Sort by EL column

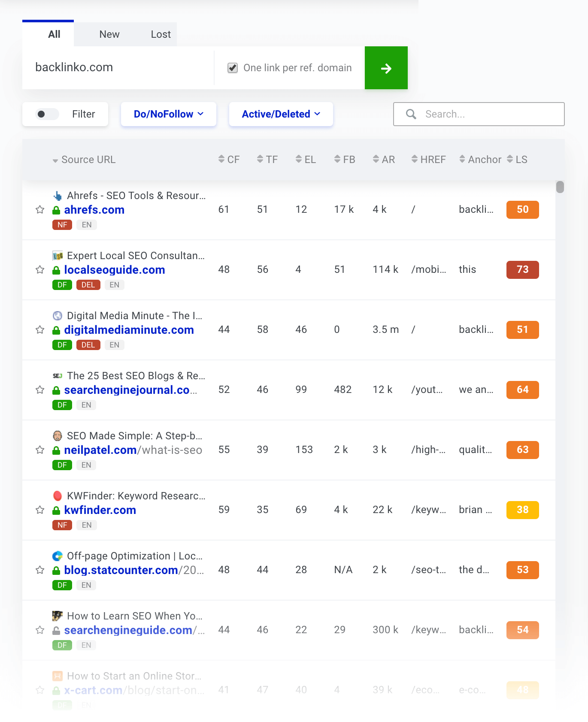pyautogui.click(x=306, y=160)
